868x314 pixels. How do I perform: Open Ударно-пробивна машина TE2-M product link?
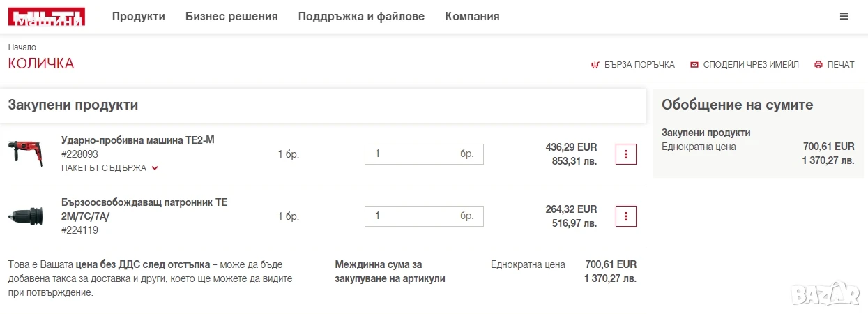[x=138, y=140]
